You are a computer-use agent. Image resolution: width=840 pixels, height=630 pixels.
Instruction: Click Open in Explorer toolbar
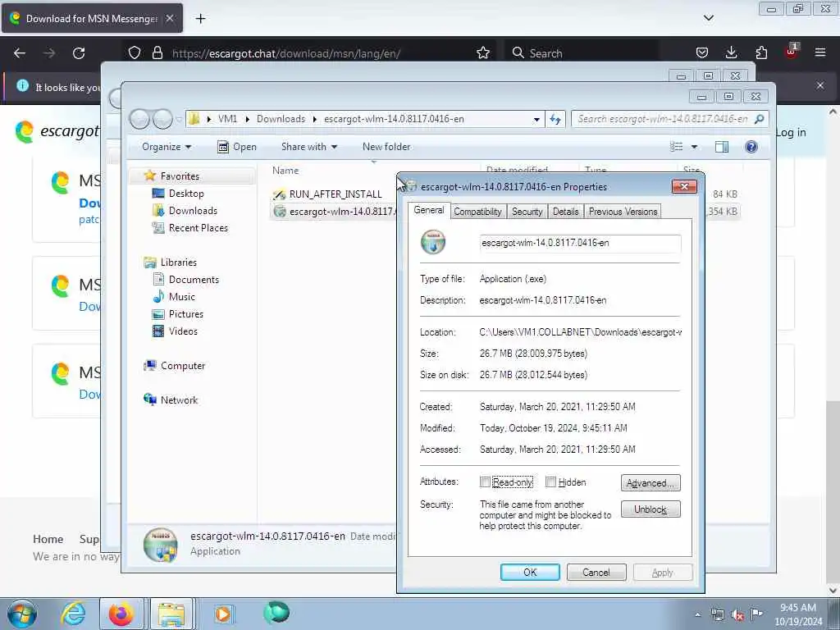[x=237, y=147]
